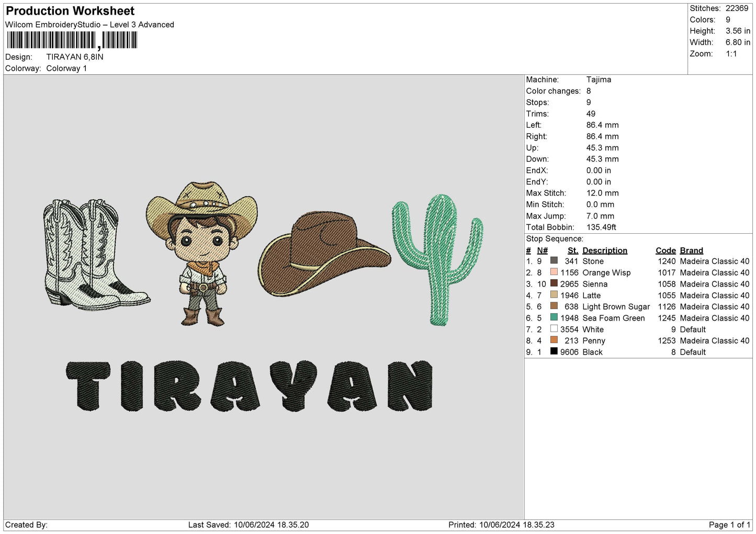Click the Color changes value 8

click(x=589, y=91)
